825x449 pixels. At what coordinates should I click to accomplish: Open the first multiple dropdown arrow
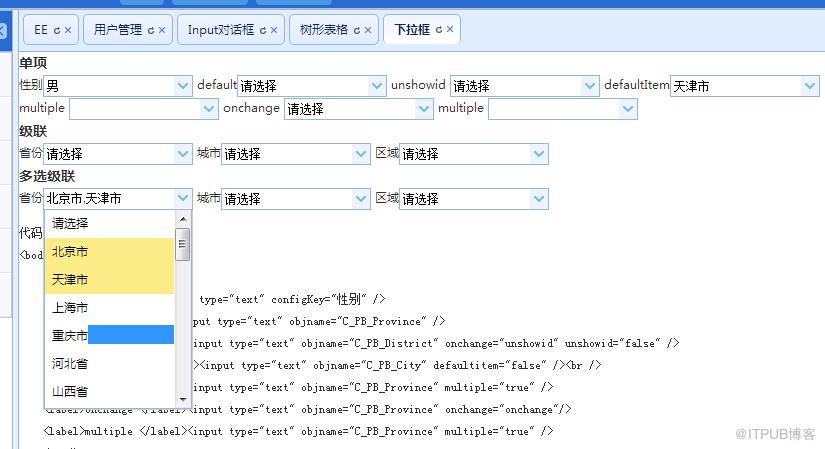pos(208,109)
